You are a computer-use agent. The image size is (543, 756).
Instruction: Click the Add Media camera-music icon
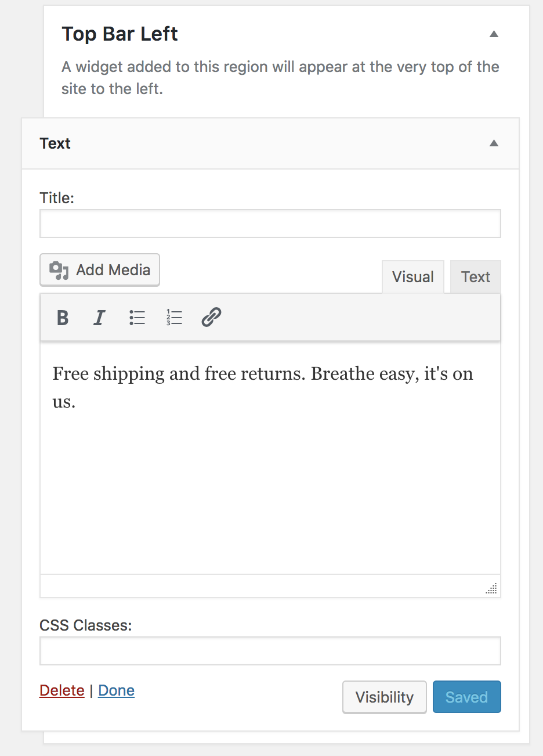pyautogui.click(x=59, y=270)
